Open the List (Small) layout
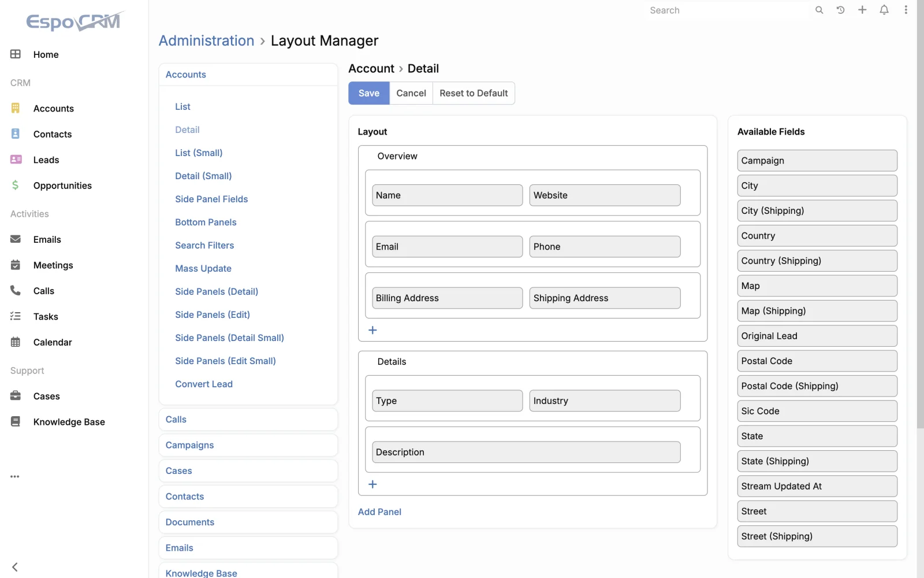924x578 pixels. click(199, 153)
